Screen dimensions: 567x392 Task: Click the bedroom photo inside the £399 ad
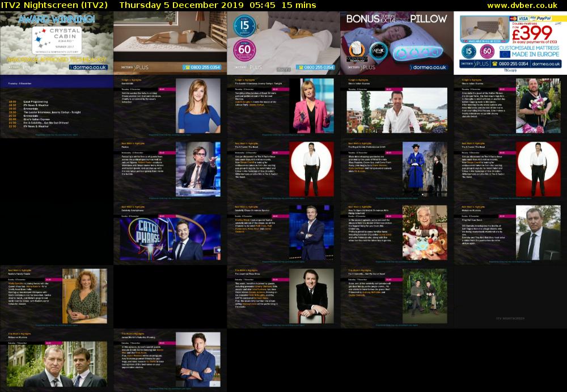tap(485, 29)
